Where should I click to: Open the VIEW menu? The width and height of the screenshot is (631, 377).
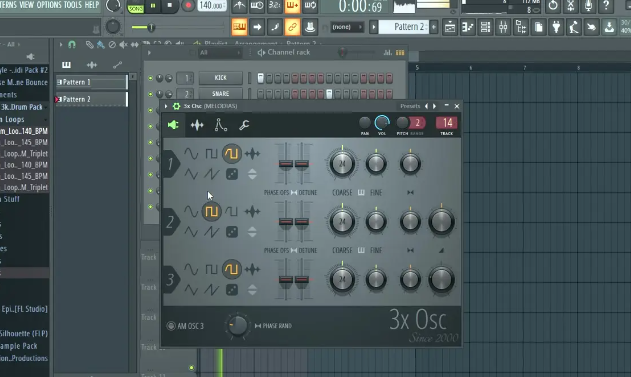pyautogui.click(x=27, y=5)
